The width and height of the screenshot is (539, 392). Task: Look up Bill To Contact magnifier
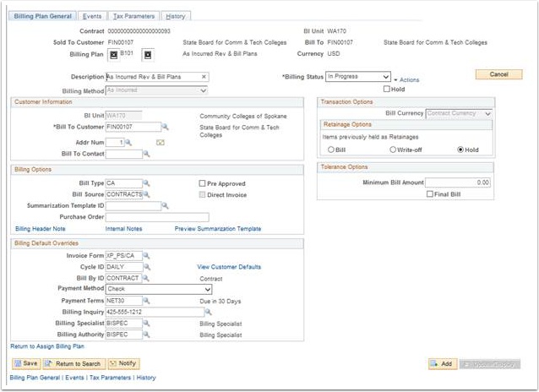(x=146, y=154)
